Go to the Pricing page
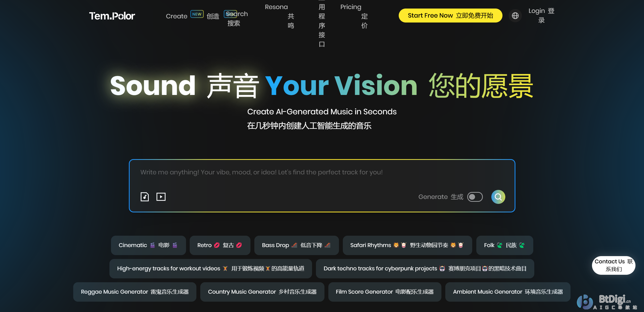Screen dimensions: 644x312 pyautogui.click(x=351, y=7)
